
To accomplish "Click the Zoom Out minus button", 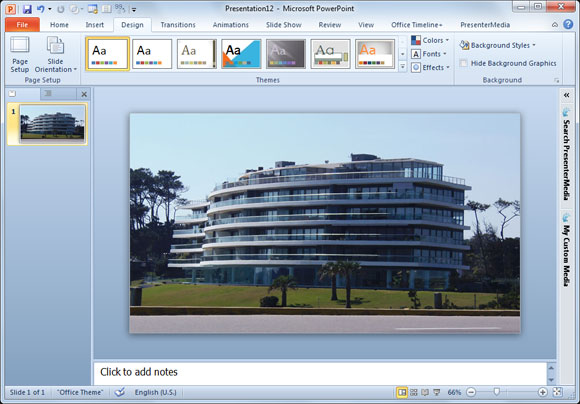I will [471, 392].
